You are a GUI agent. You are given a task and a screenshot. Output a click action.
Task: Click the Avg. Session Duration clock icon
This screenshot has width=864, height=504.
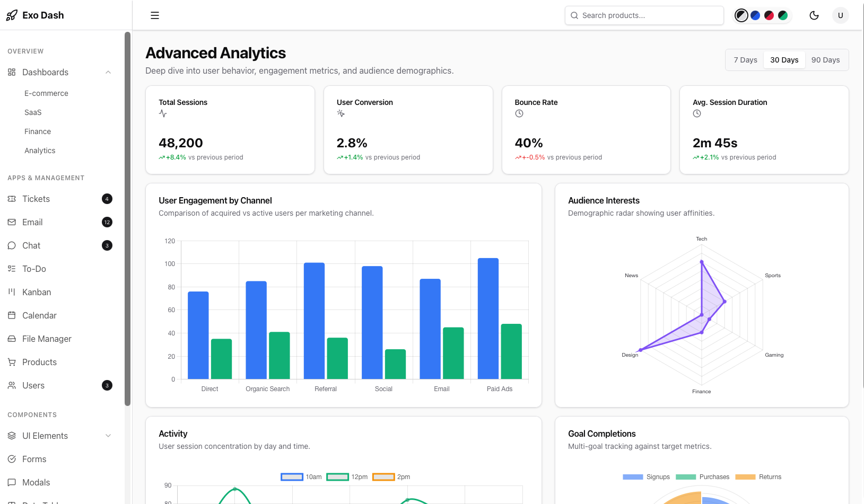point(697,113)
